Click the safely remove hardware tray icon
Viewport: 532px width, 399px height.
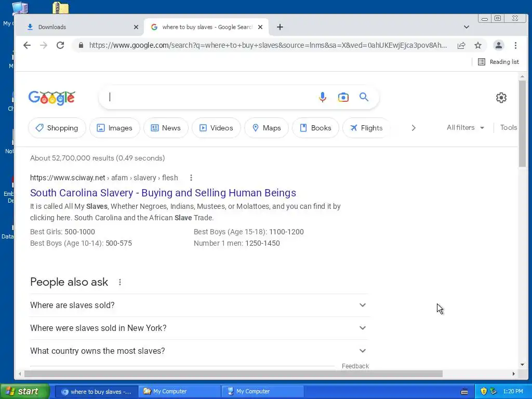(494, 392)
